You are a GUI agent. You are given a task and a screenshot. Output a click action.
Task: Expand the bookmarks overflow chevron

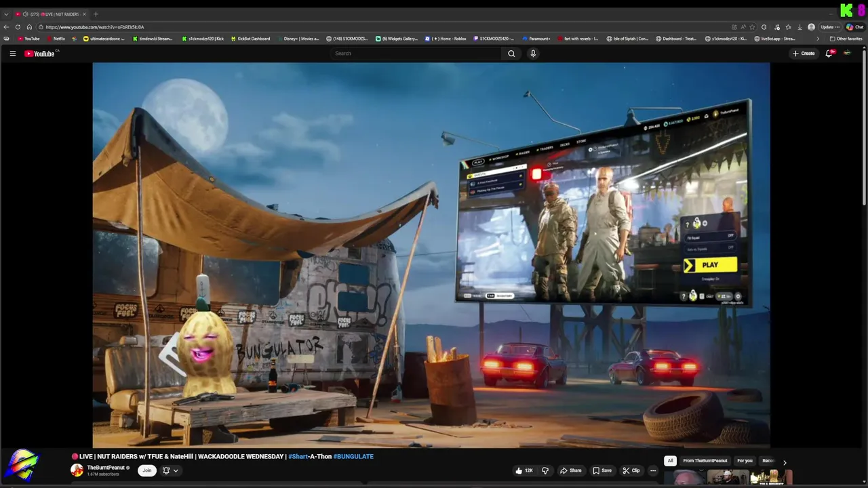coord(817,39)
